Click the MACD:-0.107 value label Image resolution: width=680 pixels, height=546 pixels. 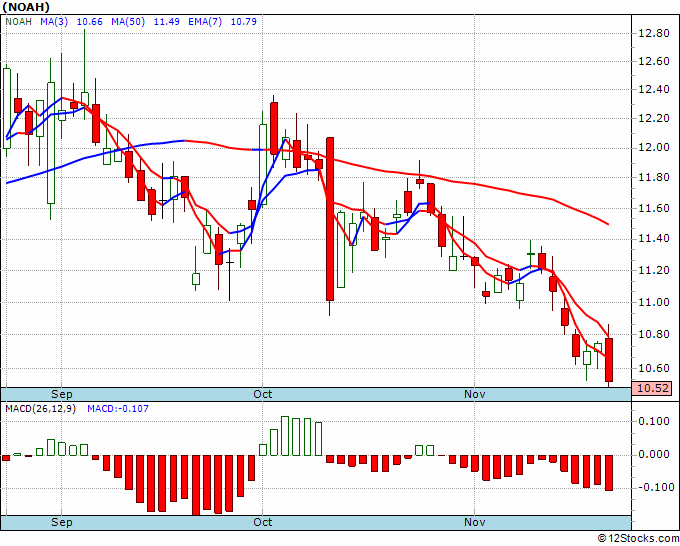pos(118,409)
